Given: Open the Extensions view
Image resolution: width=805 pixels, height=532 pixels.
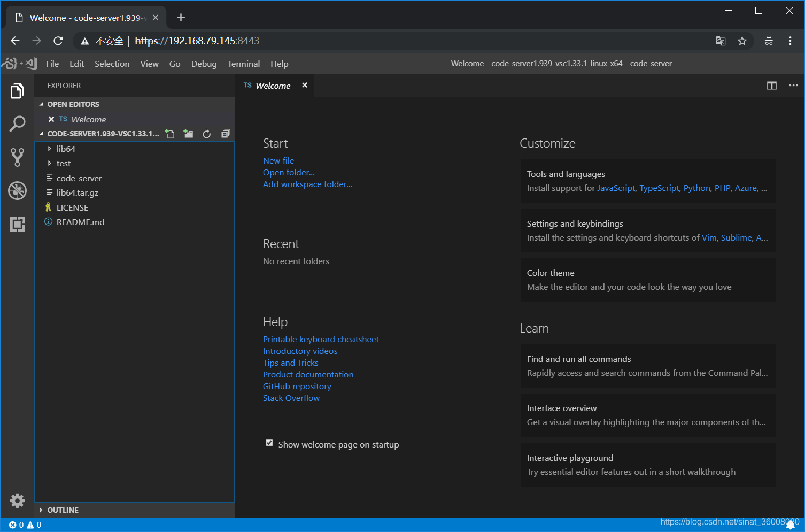Looking at the screenshot, I should (17, 224).
